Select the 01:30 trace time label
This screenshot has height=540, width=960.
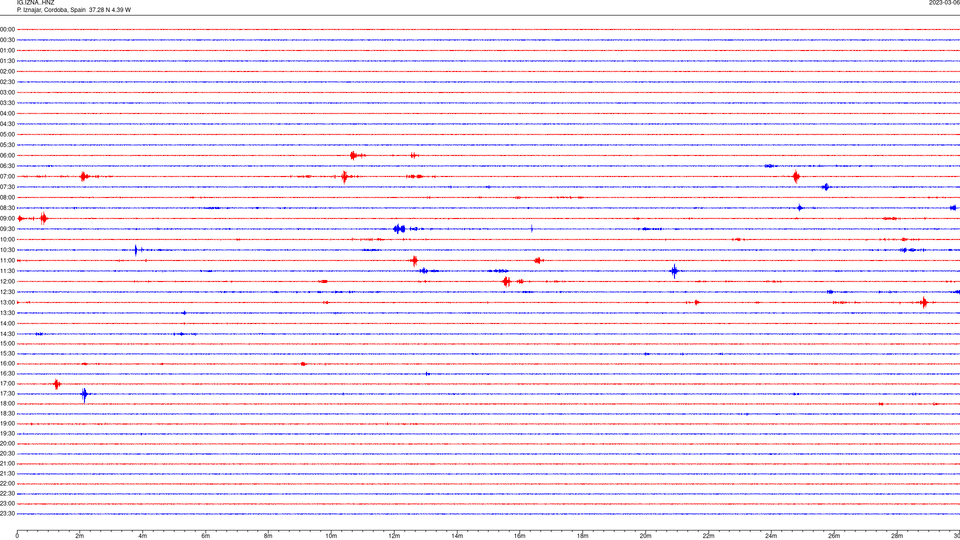pos(7,61)
